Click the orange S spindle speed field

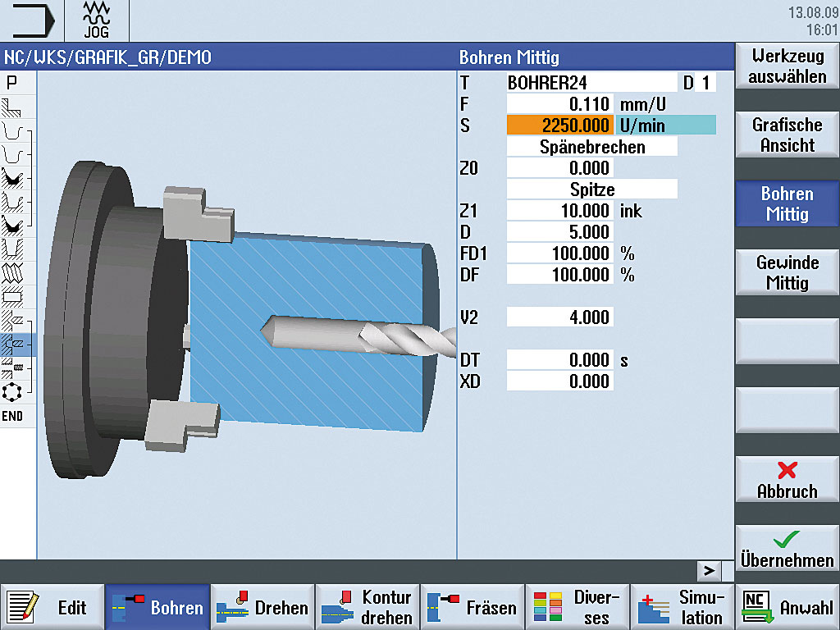coord(559,126)
